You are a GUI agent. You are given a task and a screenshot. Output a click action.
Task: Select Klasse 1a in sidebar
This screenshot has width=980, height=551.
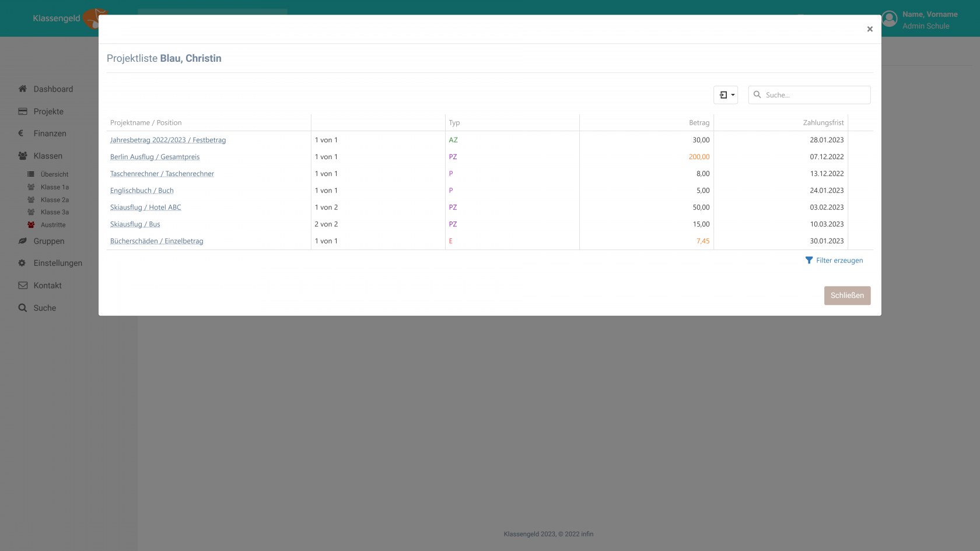(55, 187)
